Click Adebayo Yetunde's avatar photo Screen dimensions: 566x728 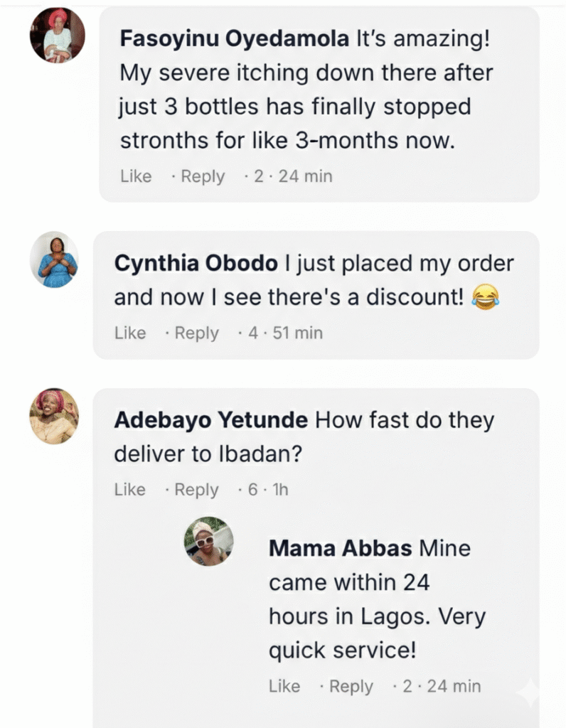pyautogui.click(x=54, y=416)
